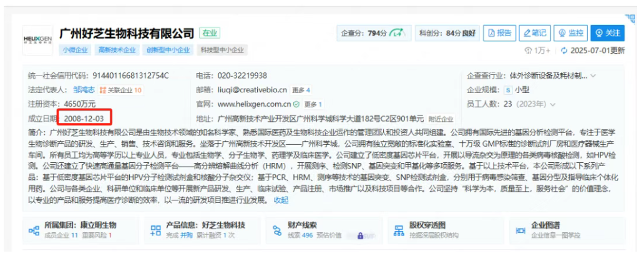Enable 监控 monitoring for this company
Screen dimensions: 644x266
click(570, 33)
